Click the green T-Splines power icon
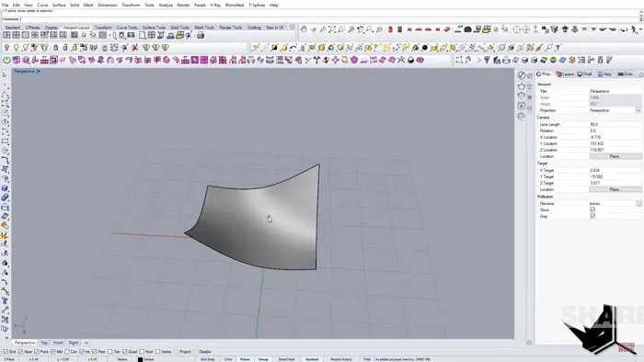 6,60
